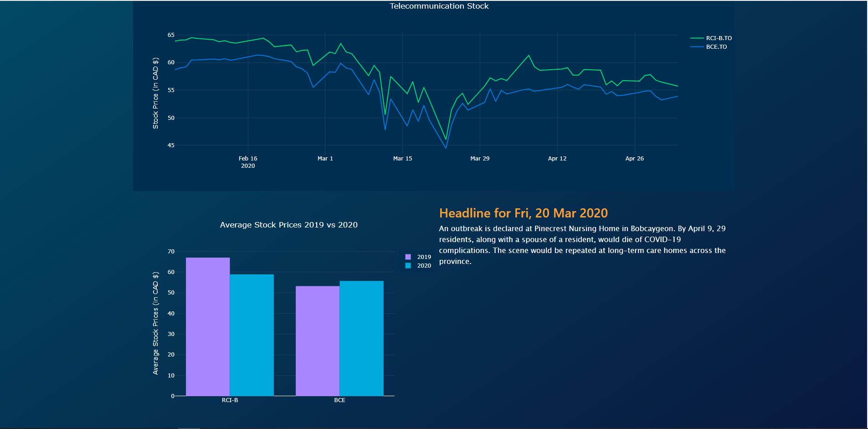Toggle the RCI-B.TO line in legend
This screenshot has width=868, height=429.
(718, 38)
